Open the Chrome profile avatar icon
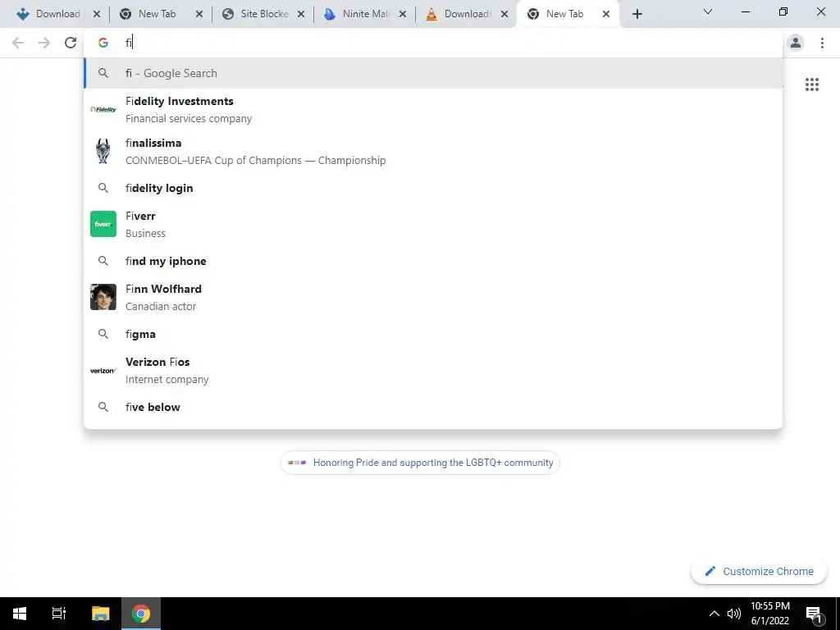The image size is (840, 630). [x=796, y=43]
